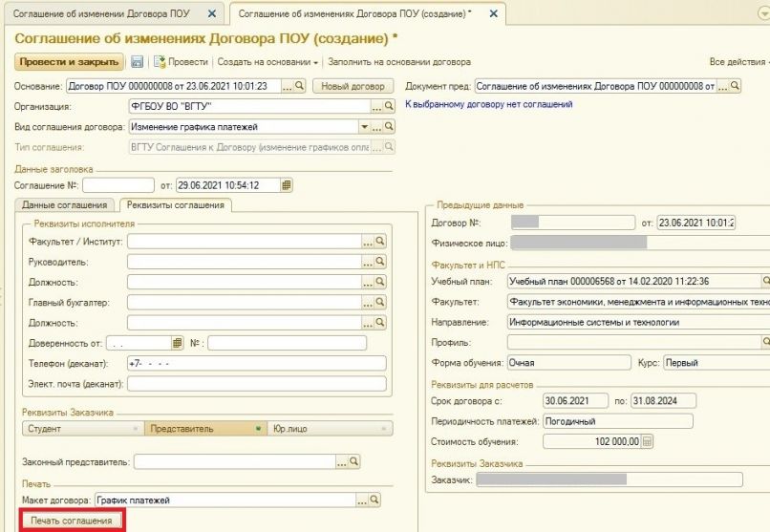Click the Провести document post icon
Screen dimensions: 770x532
pyautogui.click(x=160, y=62)
